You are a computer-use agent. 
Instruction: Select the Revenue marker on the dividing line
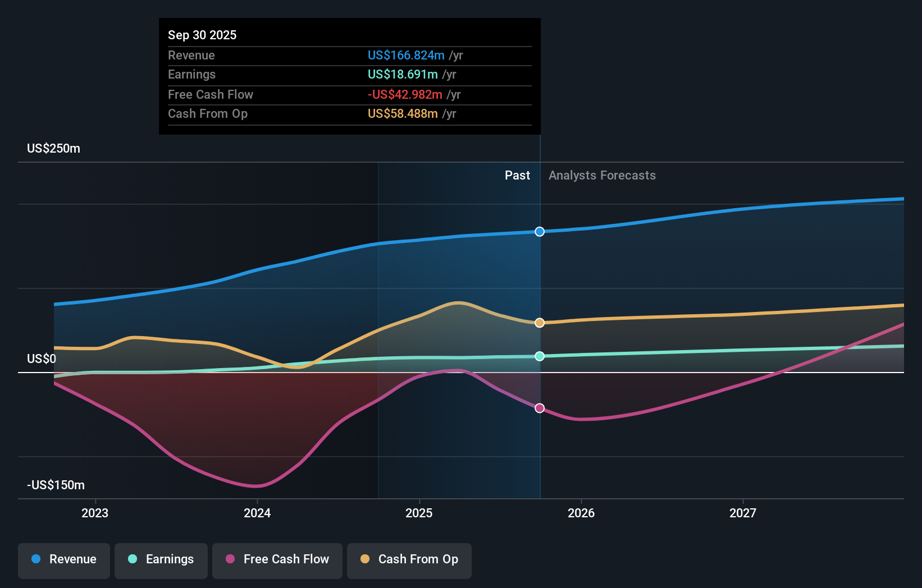[x=539, y=231]
